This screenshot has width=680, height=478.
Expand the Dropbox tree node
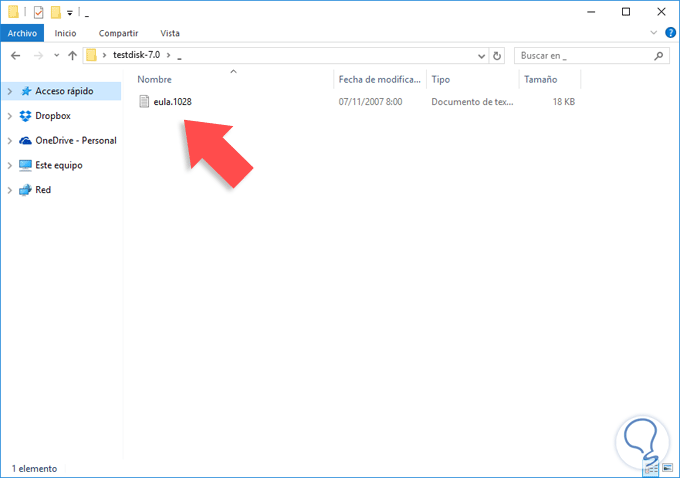click(10, 116)
